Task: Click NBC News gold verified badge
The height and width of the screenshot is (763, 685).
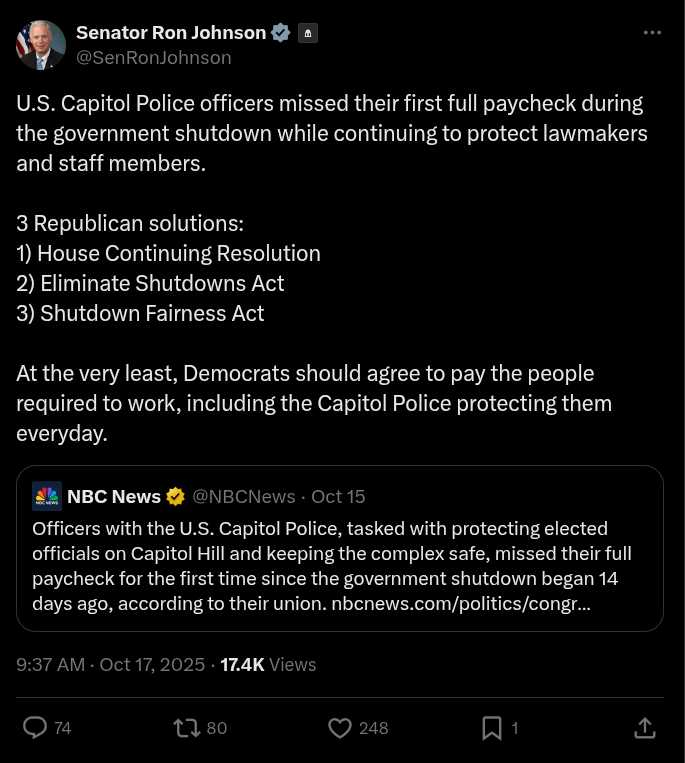Action: point(176,497)
